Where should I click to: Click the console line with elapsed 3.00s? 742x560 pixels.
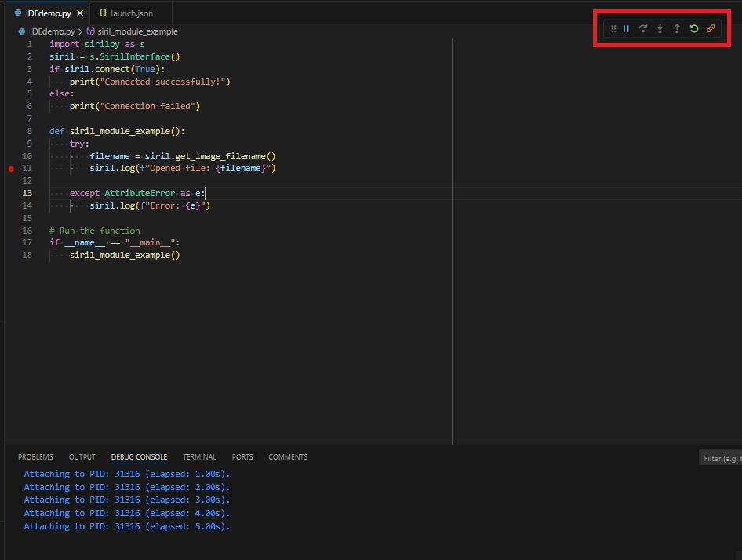click(127, 500)
